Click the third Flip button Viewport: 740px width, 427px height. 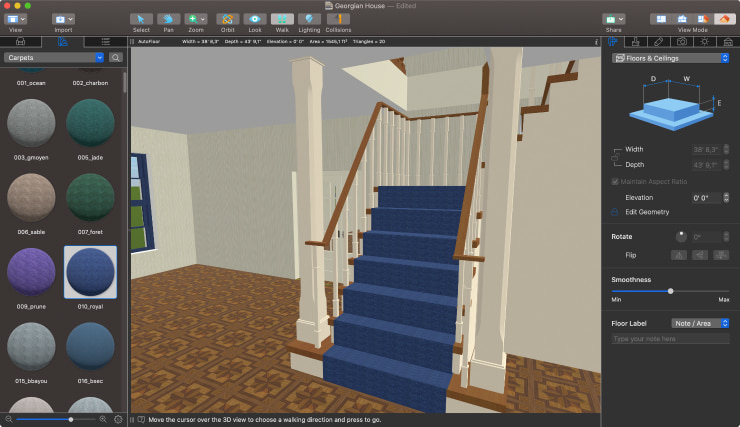[721, 255]
